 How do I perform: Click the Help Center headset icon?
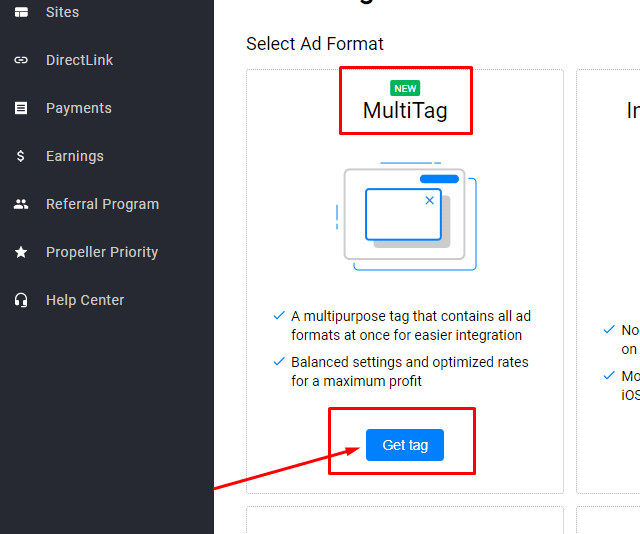click(x=21, y=300)
